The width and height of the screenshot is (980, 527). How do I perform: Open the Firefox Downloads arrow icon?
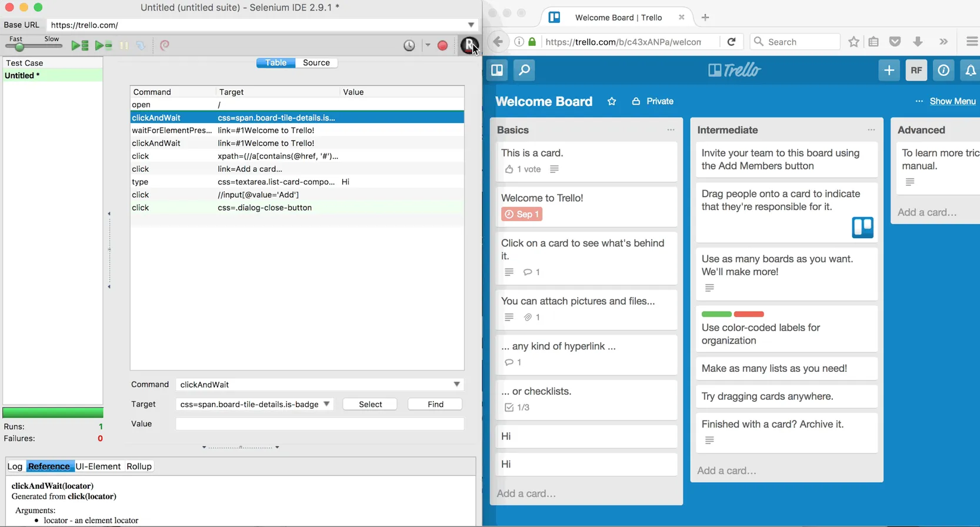pyautogui.click(x=918, y=42)
